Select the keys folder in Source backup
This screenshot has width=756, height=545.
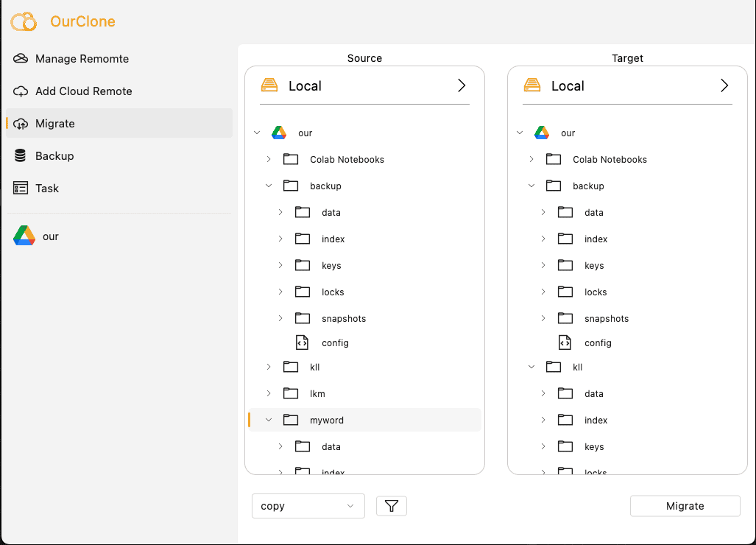coord(331,266)
